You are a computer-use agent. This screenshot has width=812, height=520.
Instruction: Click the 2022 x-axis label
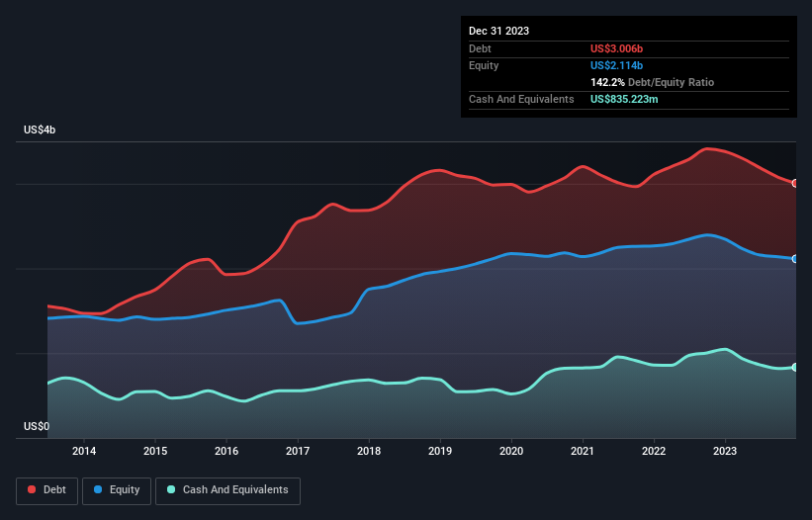pos(654,451)
